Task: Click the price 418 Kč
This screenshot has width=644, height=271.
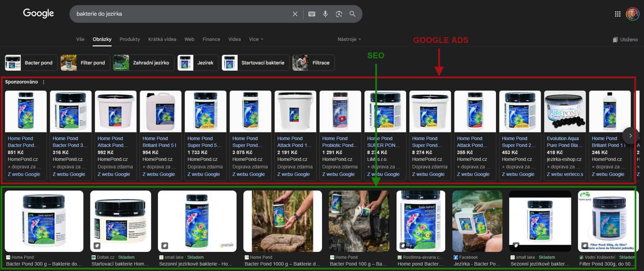Action: (555, 152)
